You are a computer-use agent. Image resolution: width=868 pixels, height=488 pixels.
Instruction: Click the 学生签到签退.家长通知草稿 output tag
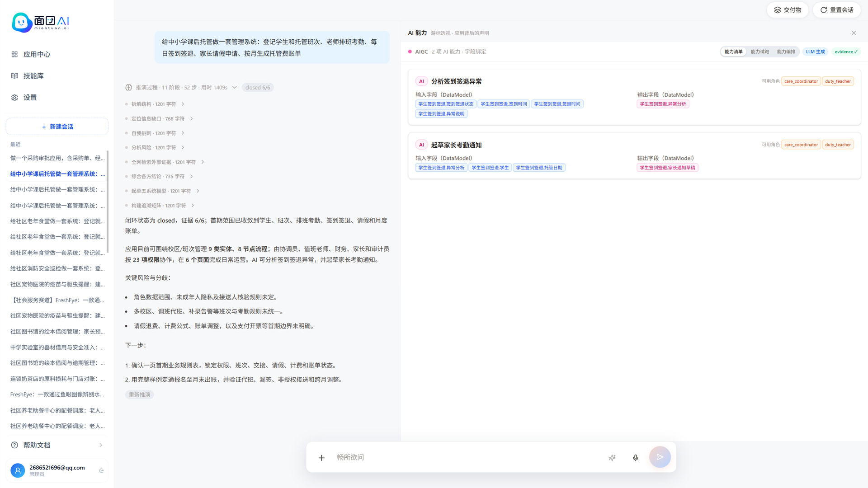click(x=667, y=168)
